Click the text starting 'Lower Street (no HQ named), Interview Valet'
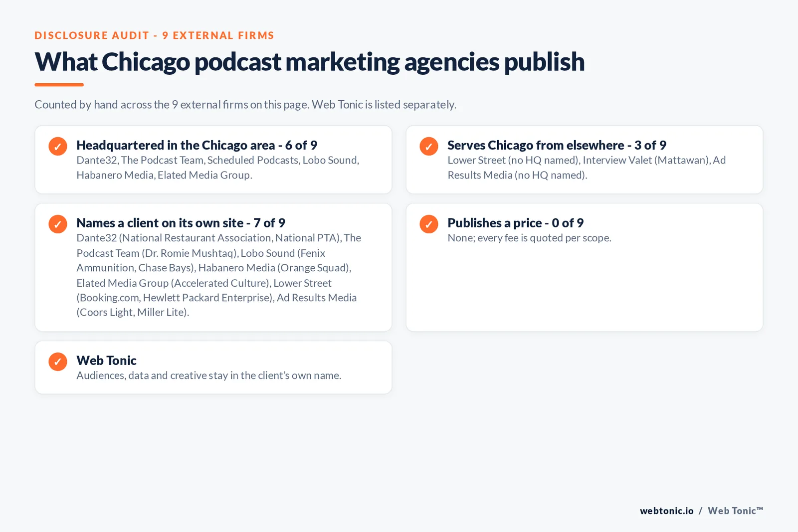 click(587, 168)
